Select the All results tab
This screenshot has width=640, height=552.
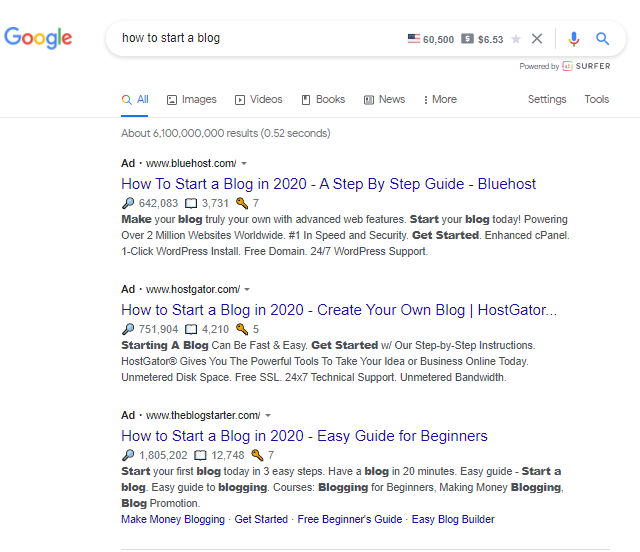135,100
